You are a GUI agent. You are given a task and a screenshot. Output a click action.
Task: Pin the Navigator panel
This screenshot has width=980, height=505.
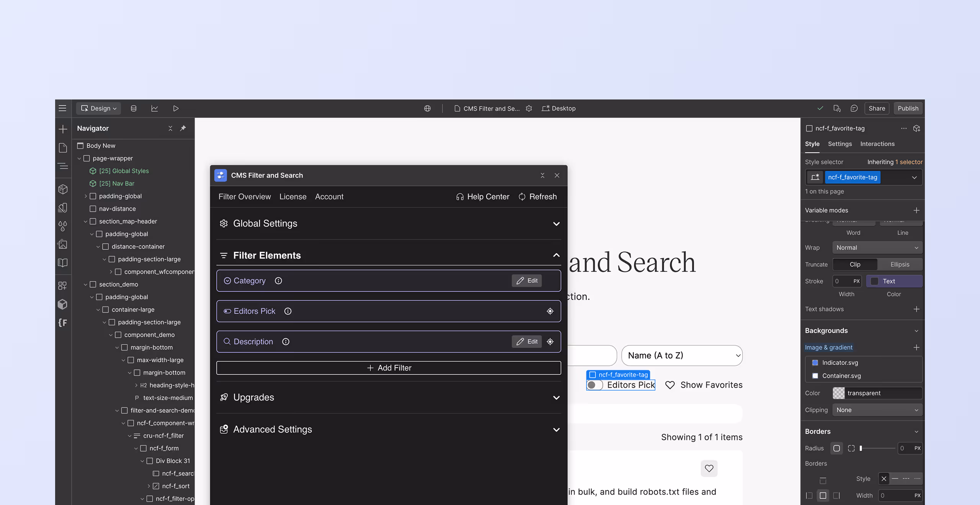pyautogui.click(x=183, y=128)
